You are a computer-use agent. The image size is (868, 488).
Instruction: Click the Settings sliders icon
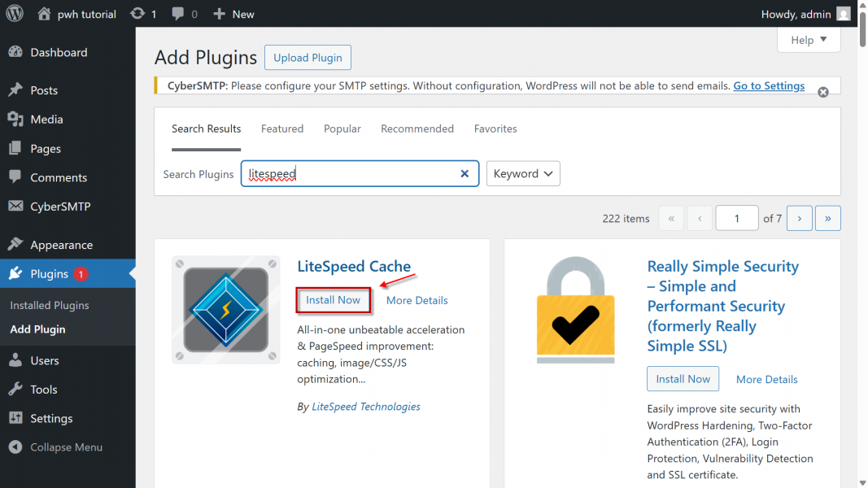click(15, 418)
